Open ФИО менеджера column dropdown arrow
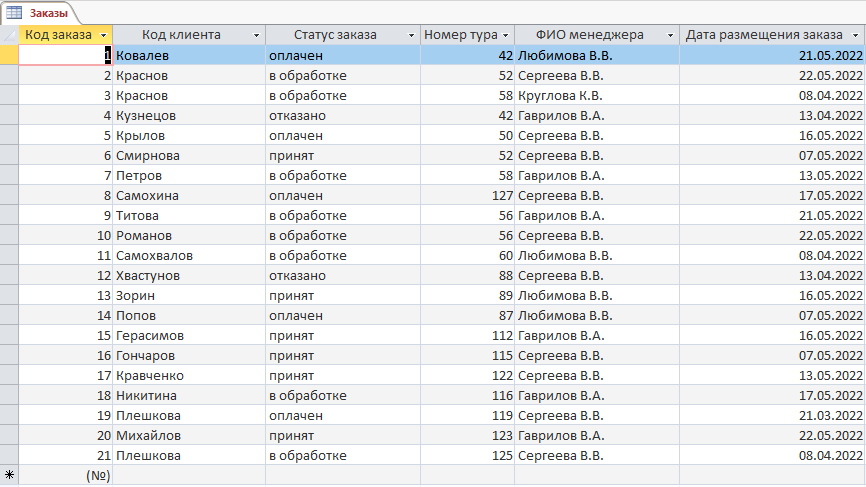 tap(670, 35)
